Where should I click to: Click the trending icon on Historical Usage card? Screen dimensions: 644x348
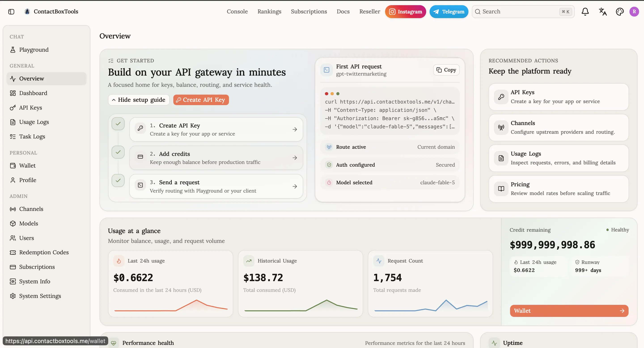click(249, 261)
